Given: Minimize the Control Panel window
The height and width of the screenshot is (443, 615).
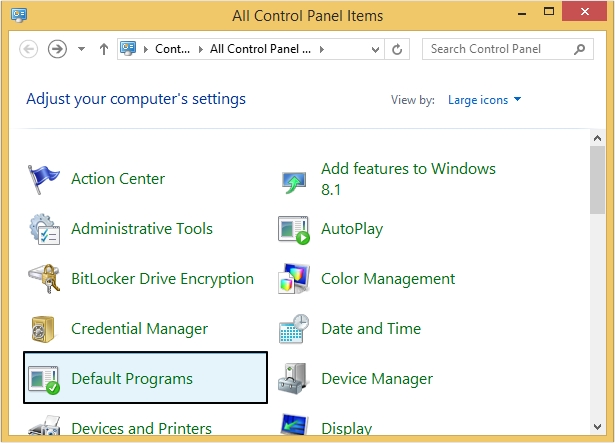Looking at the screenshot, I should pyautogui.click(x=522, y=13).
